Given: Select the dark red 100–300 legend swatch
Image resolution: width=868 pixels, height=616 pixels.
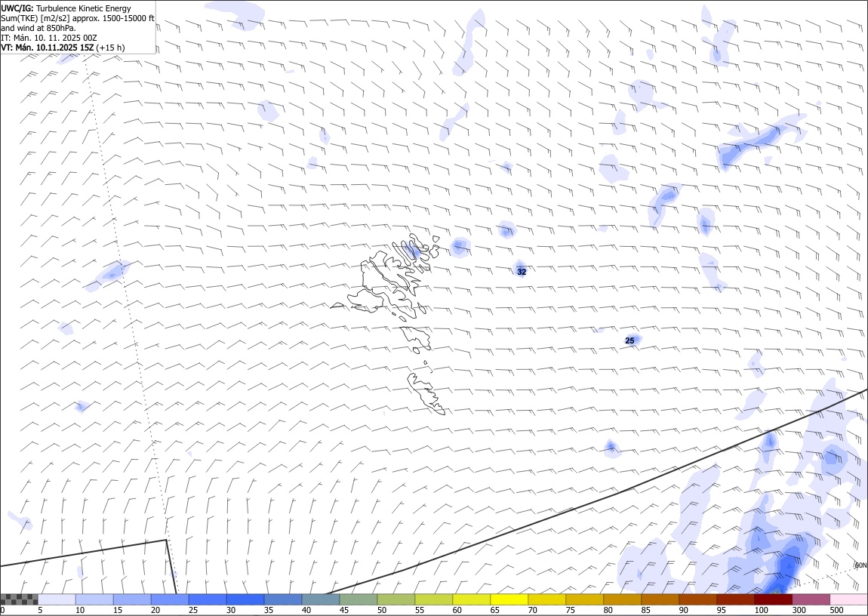Looking at the screenshot, I should tap(773, 599).
